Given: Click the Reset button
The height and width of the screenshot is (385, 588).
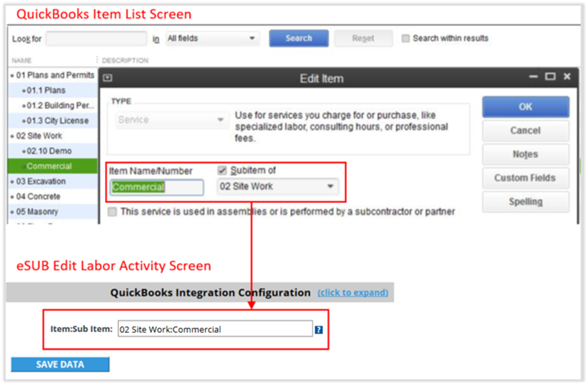Looking at the screenshot, I should click(x=363, y=38).
